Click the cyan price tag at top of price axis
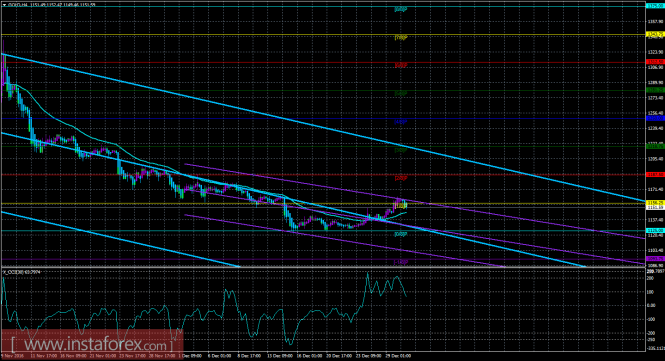Viewport: 665px width, 361px height. click(x=654, y=6)
